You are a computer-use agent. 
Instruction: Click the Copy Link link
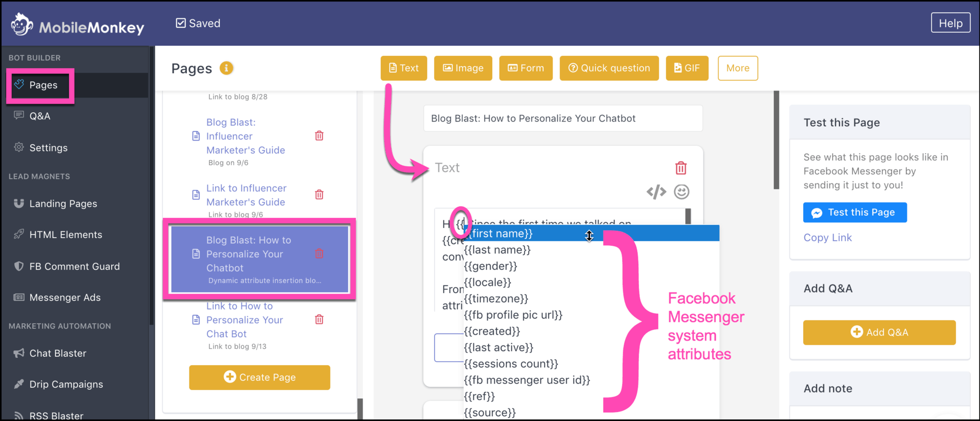(827, 238)
